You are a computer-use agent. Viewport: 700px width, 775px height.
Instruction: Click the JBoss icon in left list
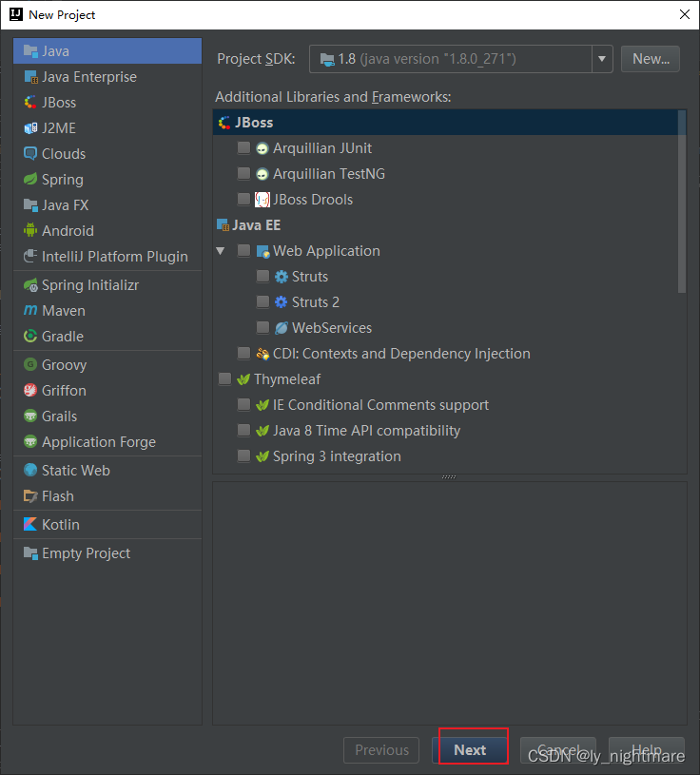(x=30, y=103)
